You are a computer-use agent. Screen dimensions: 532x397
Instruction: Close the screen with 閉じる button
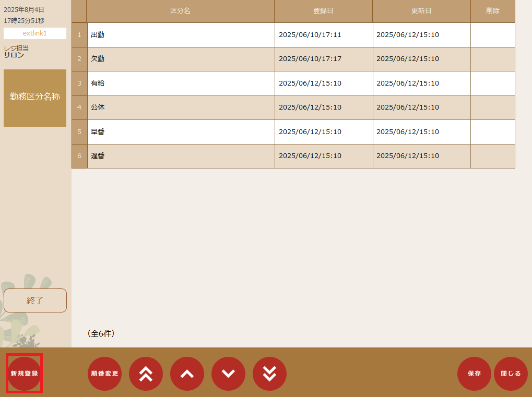click(511, 374)
